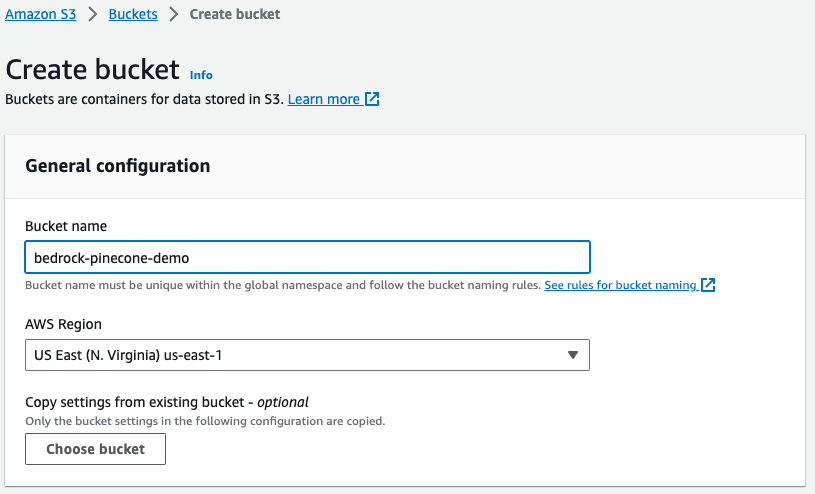Click the 'Only the bucket settings' description text

[204, 421]
